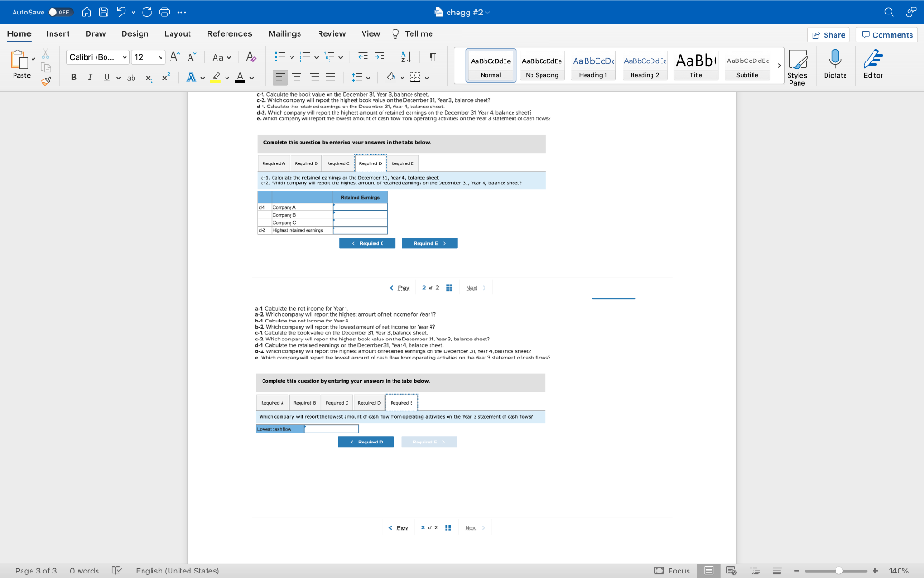The image size is (924, 578).
Task: Start Dictate with the microphone
Action: [x=835, y=64]
